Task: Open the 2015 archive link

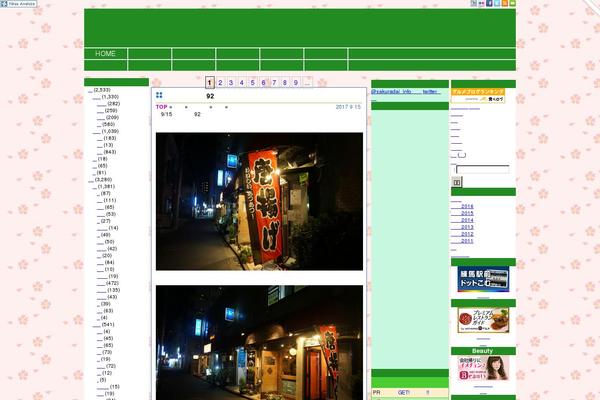Action: click(462, 213)
